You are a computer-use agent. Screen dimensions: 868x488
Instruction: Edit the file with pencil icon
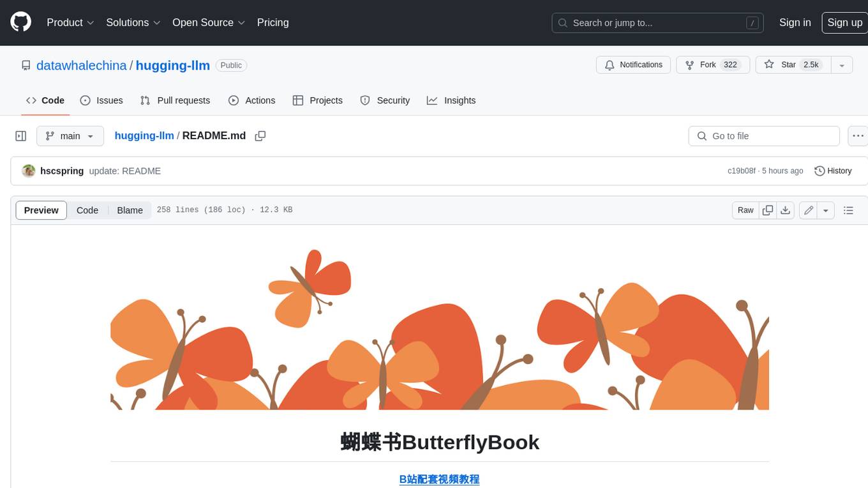pos(809,210)
